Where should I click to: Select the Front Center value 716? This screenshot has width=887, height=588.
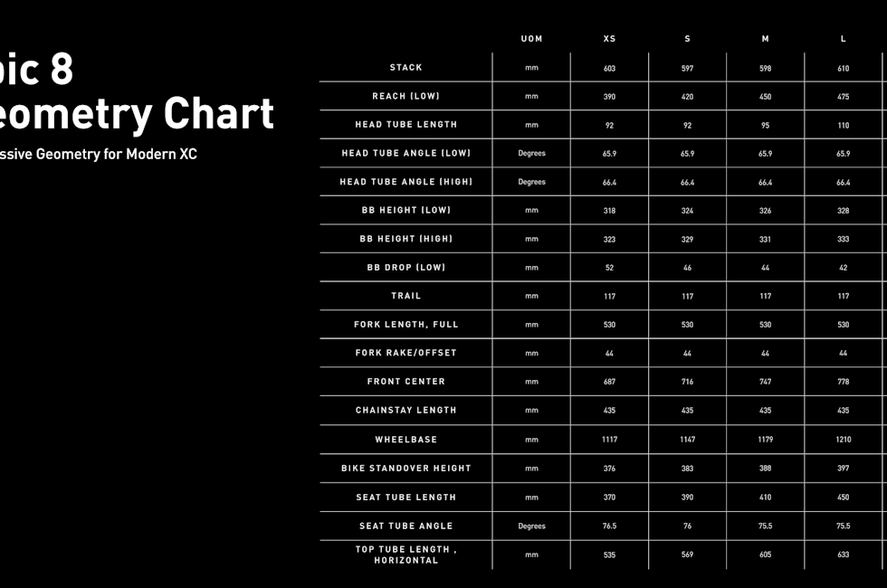click(687, 382)
